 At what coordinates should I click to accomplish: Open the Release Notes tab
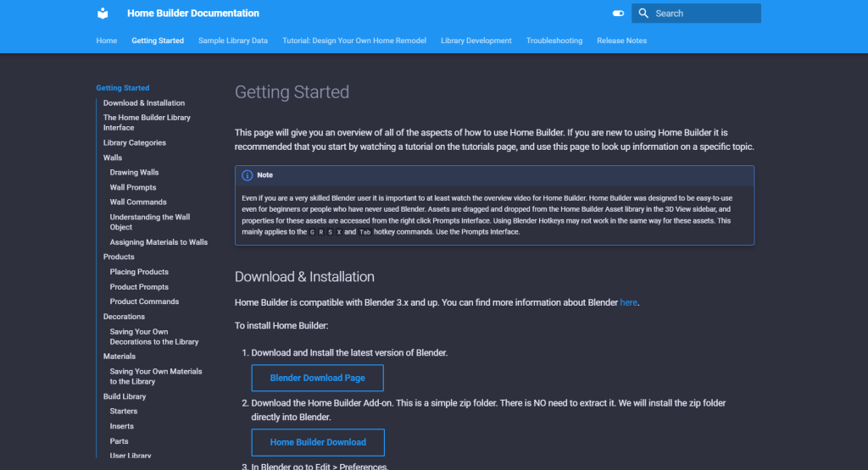(x=621, y=41)
